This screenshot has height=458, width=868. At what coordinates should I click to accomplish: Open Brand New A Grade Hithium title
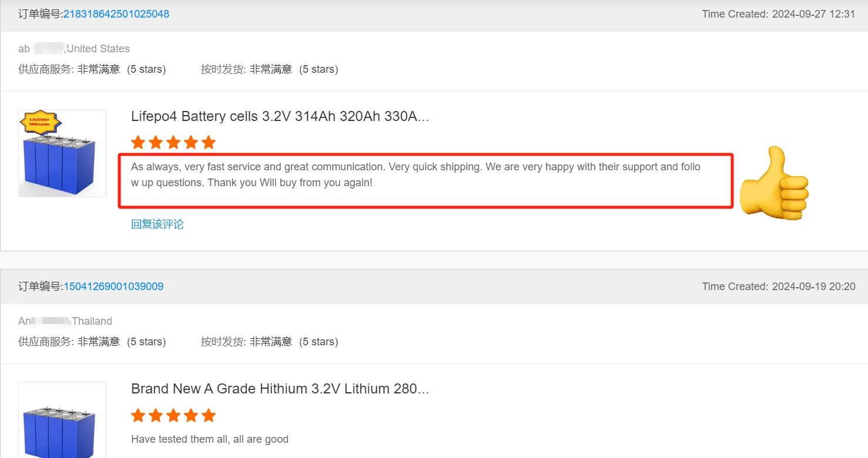tap(280, 389)
